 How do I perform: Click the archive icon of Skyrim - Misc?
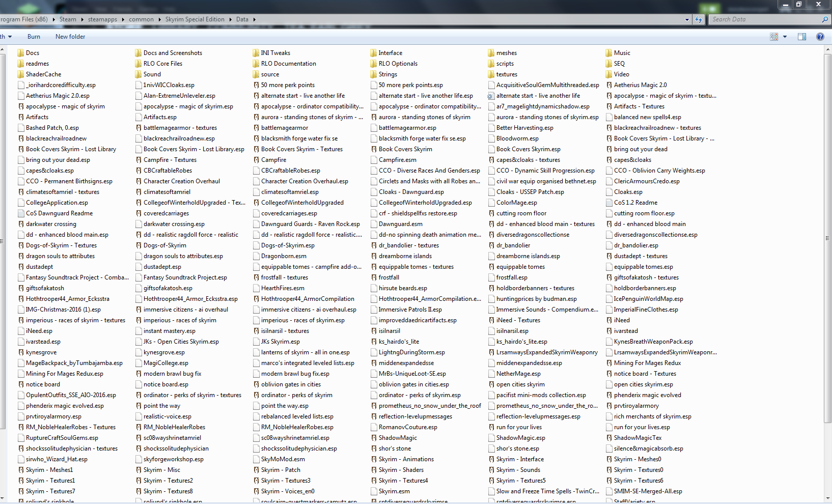point(138,470)
